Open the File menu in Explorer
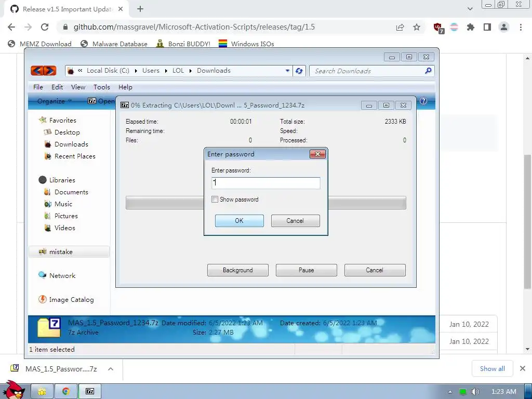The height and width of the screenshot is (399, 532). pos(38,87)
